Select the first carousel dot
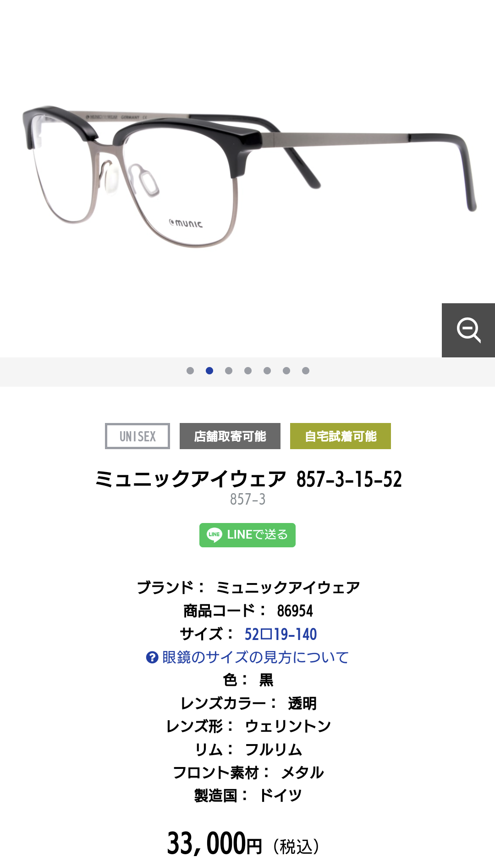This screenshot has height=868, width=495. click(x=190, y=371)
